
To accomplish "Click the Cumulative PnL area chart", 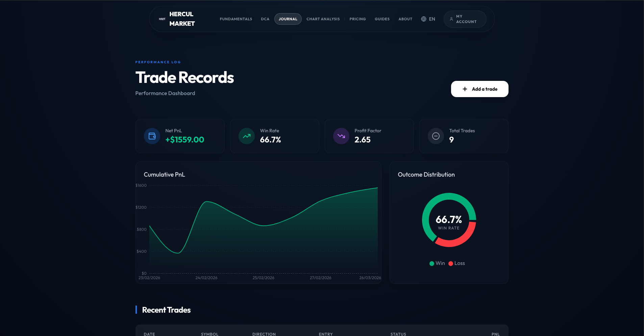I will tap(264, 230).
